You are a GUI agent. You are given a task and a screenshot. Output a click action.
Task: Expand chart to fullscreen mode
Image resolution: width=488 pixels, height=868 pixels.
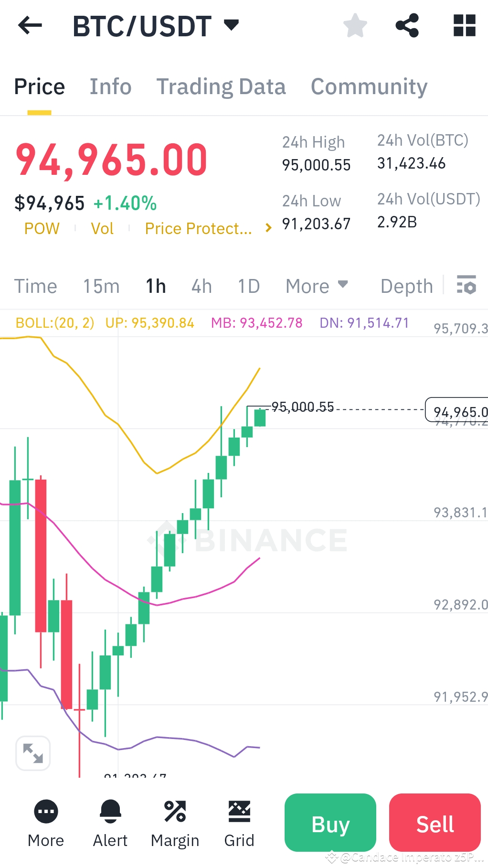pos(32,753)
